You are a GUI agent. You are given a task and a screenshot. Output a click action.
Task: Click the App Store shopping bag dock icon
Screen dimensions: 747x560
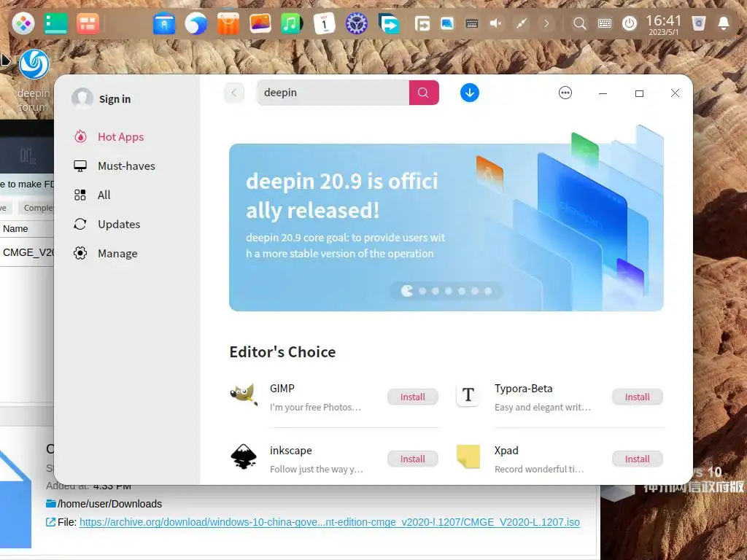tap(228, 23)
